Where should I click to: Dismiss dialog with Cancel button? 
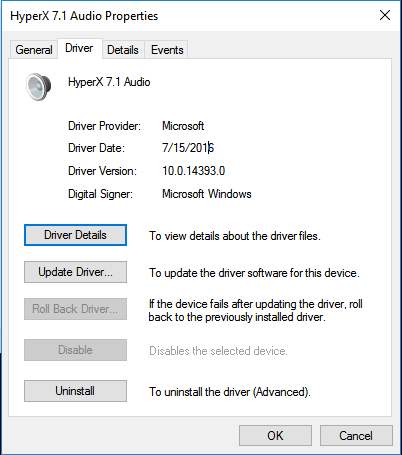pos(356,436)
